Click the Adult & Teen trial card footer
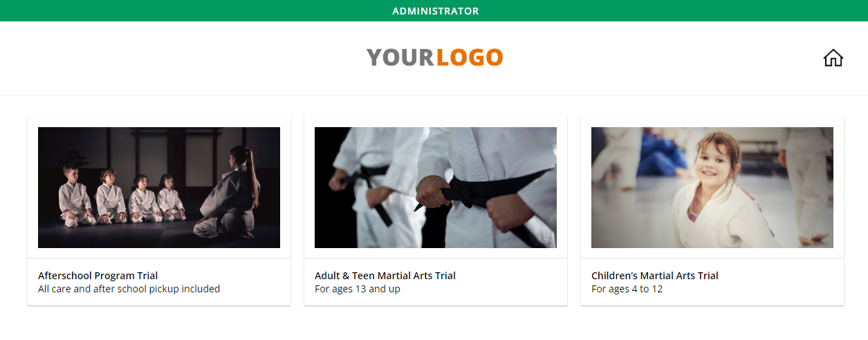Screen dimensions: 868x340 click(x=436, y=282)
